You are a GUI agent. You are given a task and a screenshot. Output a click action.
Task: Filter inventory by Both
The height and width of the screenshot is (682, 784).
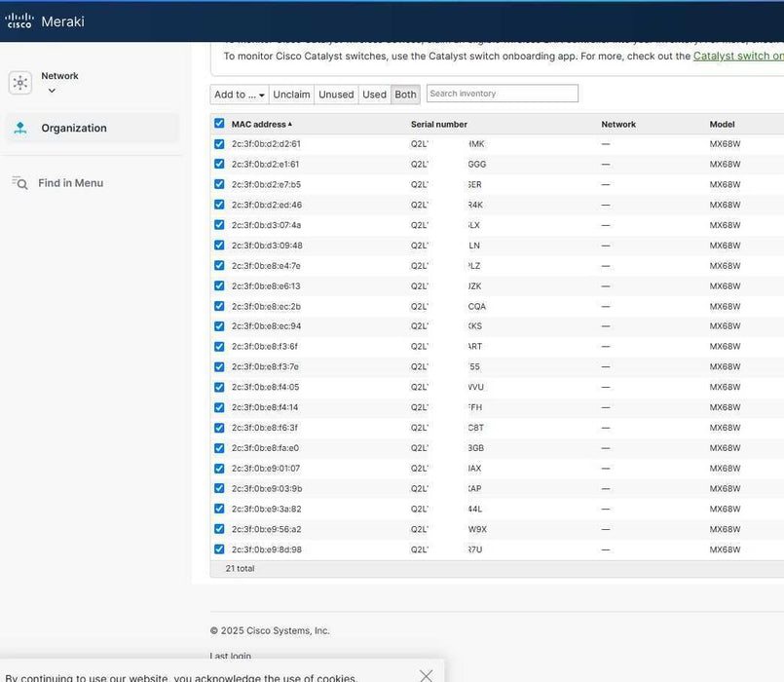pos(405,95)
